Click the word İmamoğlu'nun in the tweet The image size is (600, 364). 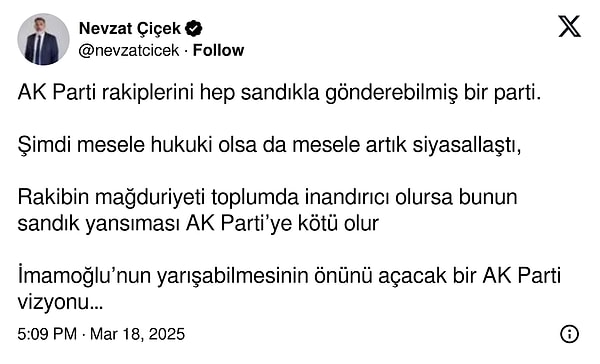[84, 276]
